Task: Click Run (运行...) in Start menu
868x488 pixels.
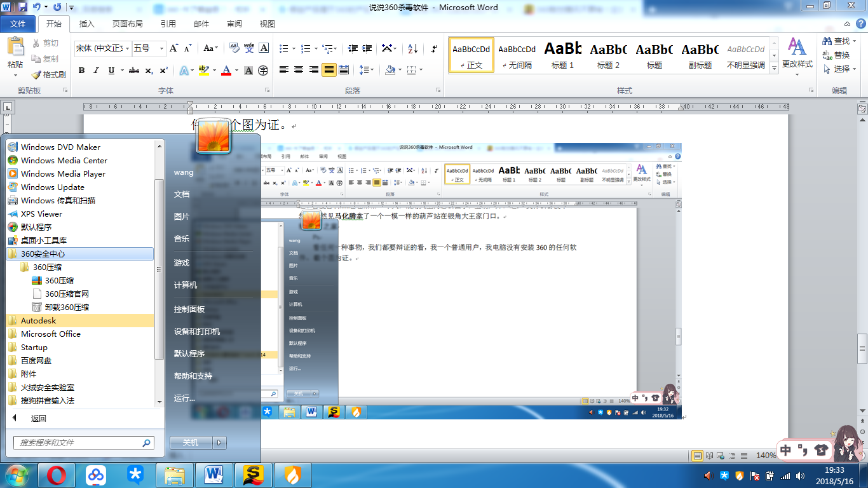Action: tap(184, 398)
